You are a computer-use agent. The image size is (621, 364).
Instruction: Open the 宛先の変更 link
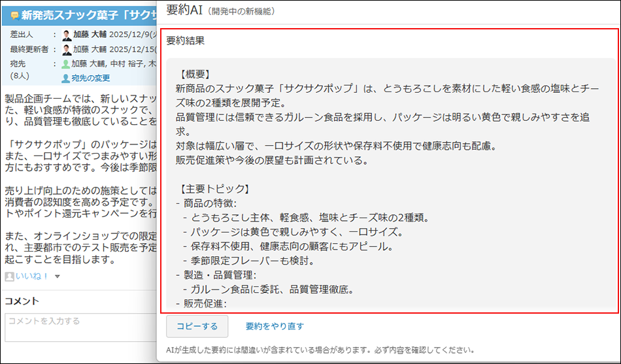click(91, 78)
